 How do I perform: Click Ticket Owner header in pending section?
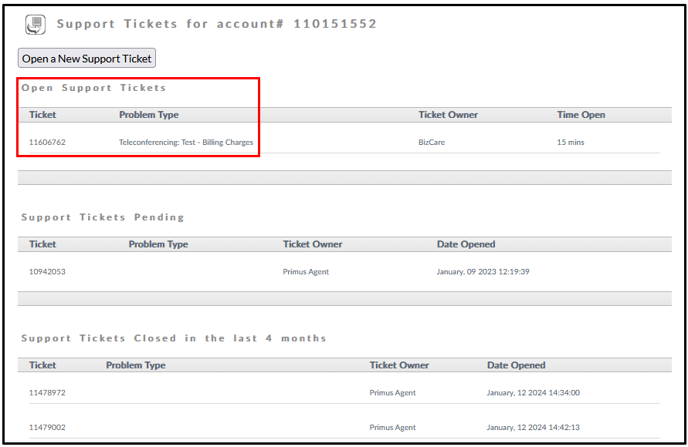312,244
